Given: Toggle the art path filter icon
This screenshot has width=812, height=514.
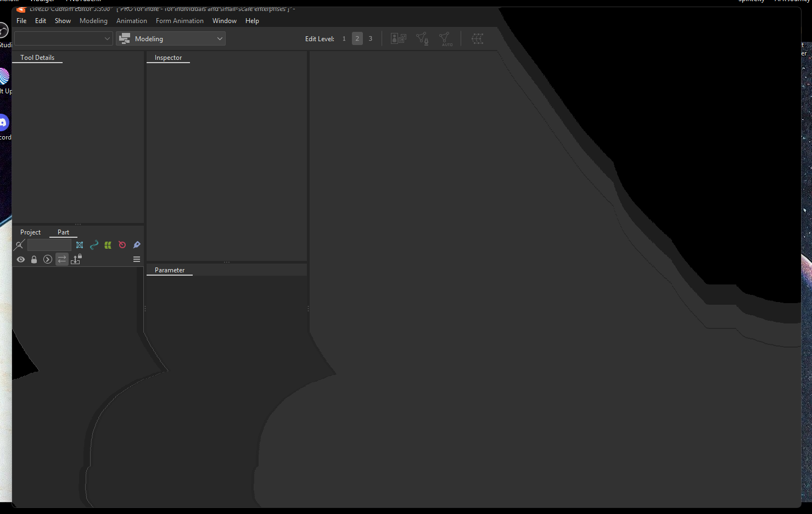Looking at the screenshot, I should (x=94, y=245).
